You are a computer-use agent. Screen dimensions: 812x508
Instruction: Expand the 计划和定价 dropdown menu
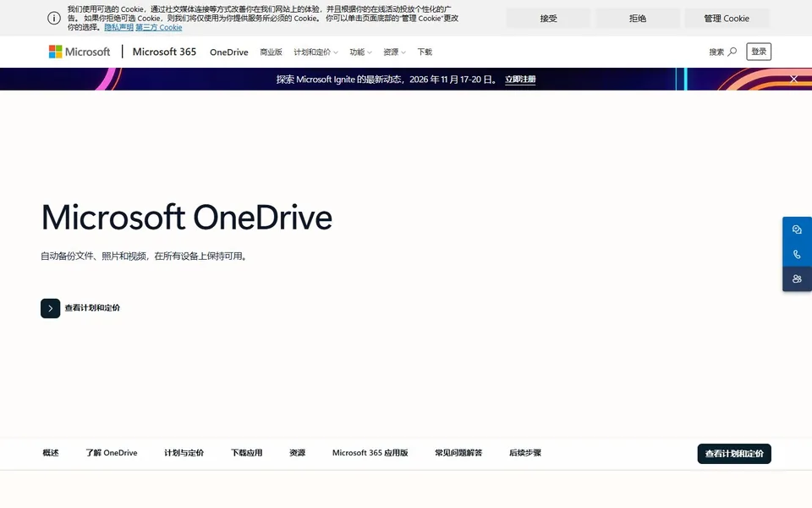click(x=315, y=52)
